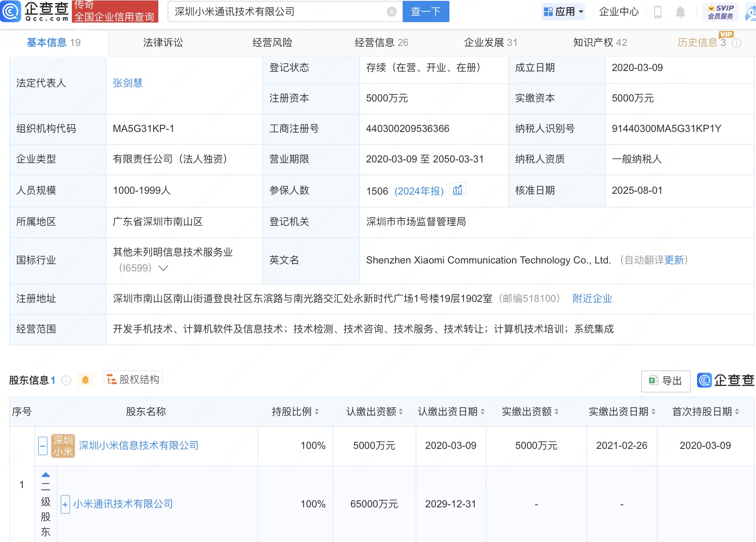Open the 应用 dropdown menu
This screenshot has height=542, width=756.
563,12
